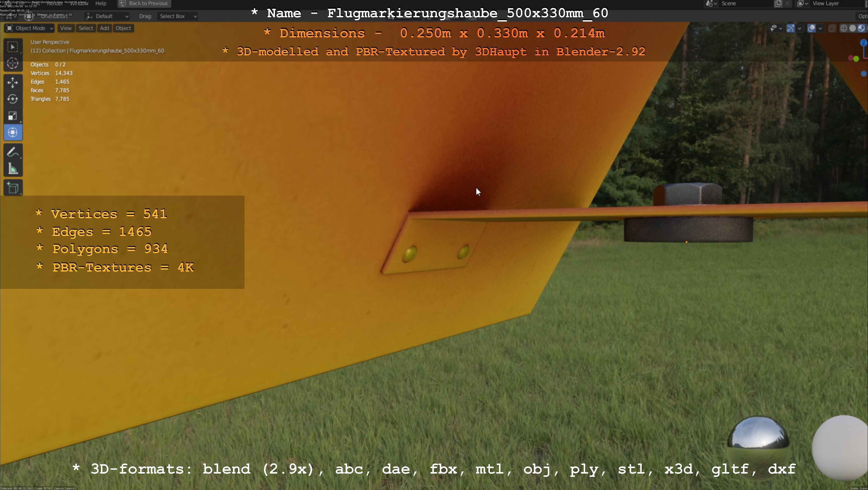Expand the Orientation Default dropdown
This screenshot has height=490, width=868.
[107, 16]
